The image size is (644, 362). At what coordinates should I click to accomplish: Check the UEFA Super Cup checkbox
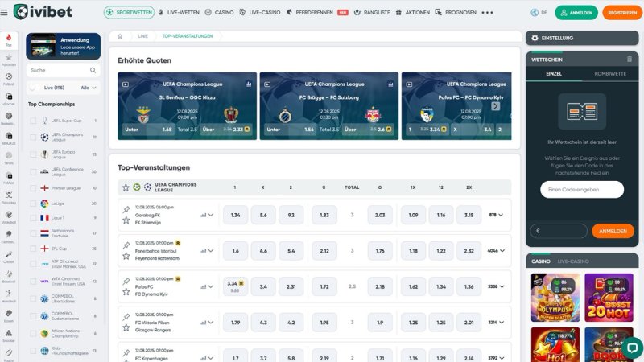[x=33, y=121]
